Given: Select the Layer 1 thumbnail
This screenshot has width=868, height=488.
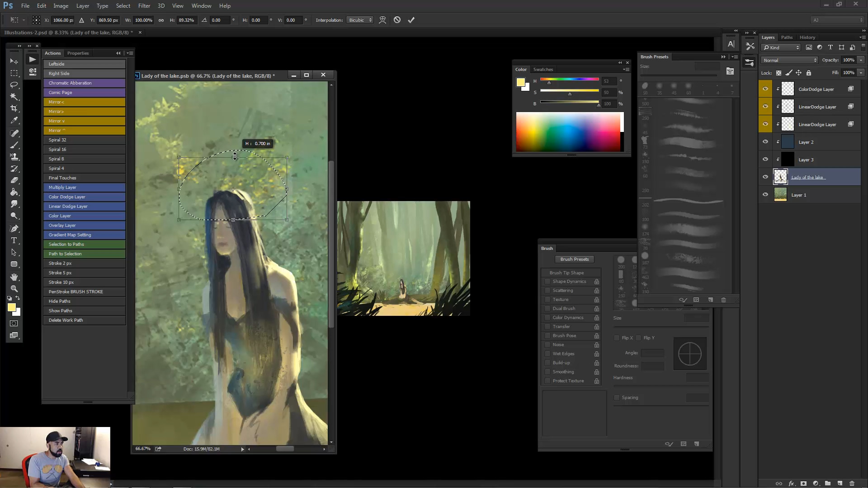Looking at the screenshot, I should (780, 195).
